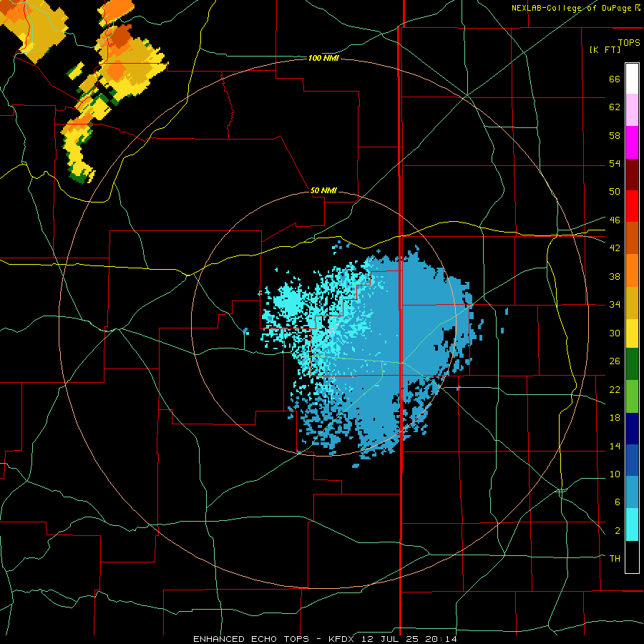Click the 38 legend value

[615, 276]
